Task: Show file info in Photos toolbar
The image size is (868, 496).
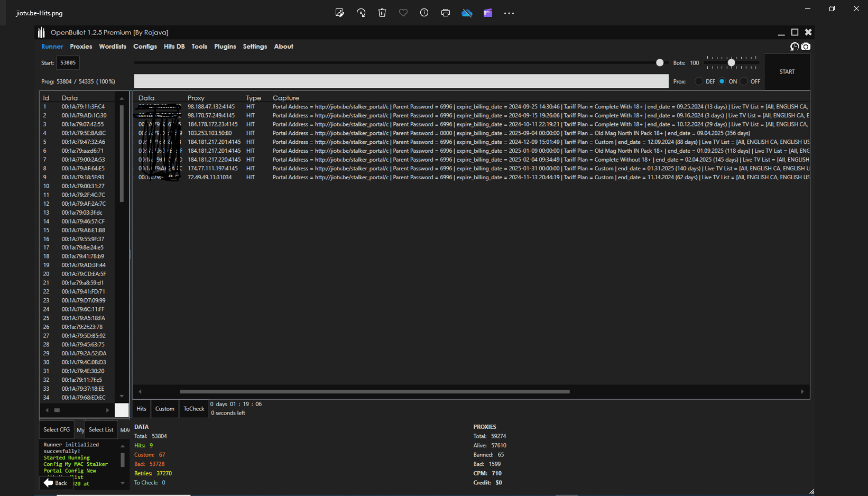Action: tap(424, 13)
